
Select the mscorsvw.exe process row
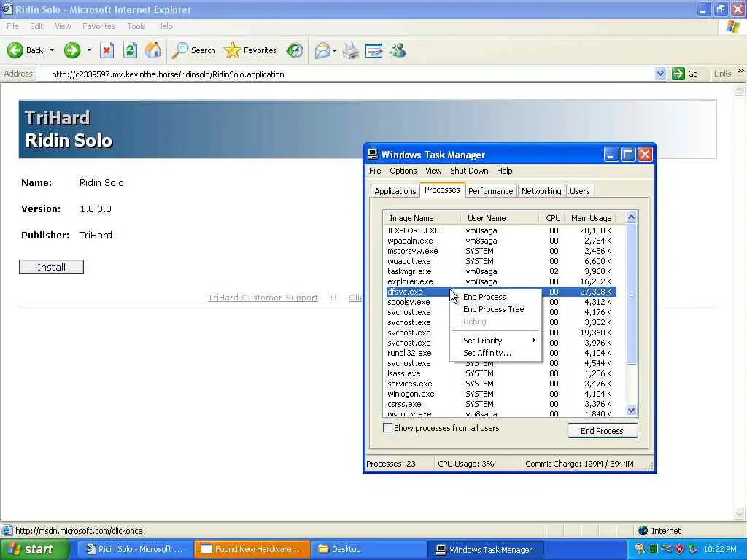tap(500, 251)
